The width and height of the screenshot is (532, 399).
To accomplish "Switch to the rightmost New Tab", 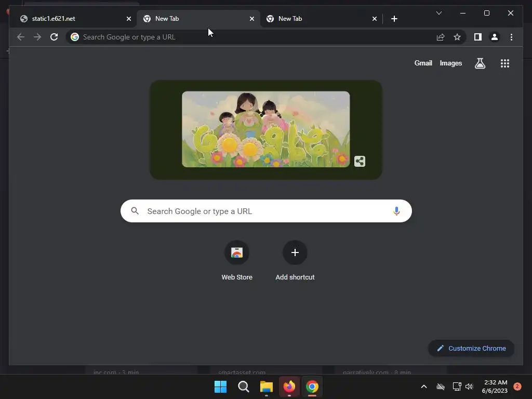I will (x=322, y=19).
